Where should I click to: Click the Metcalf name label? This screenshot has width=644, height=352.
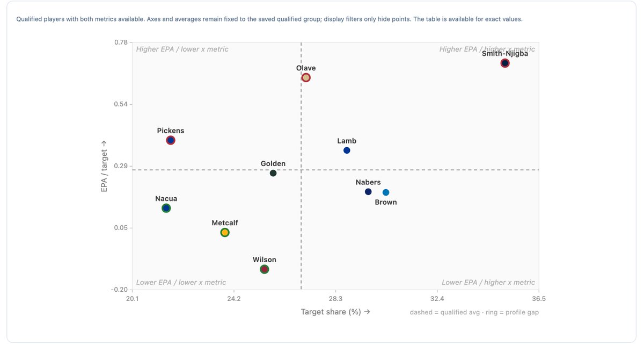[225, 223]
